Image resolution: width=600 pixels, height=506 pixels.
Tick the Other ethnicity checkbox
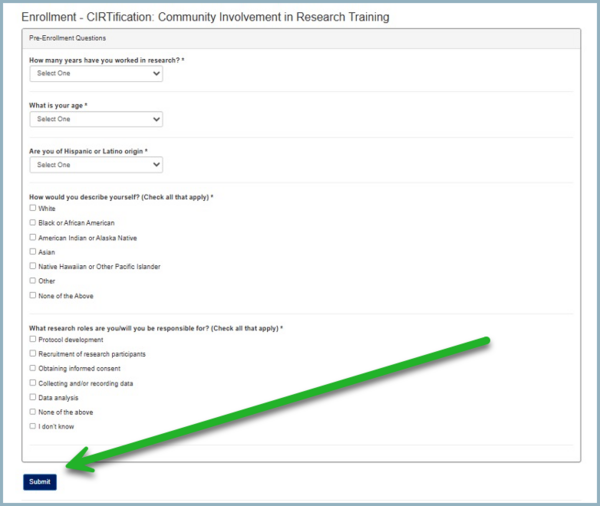pos(33,281)
